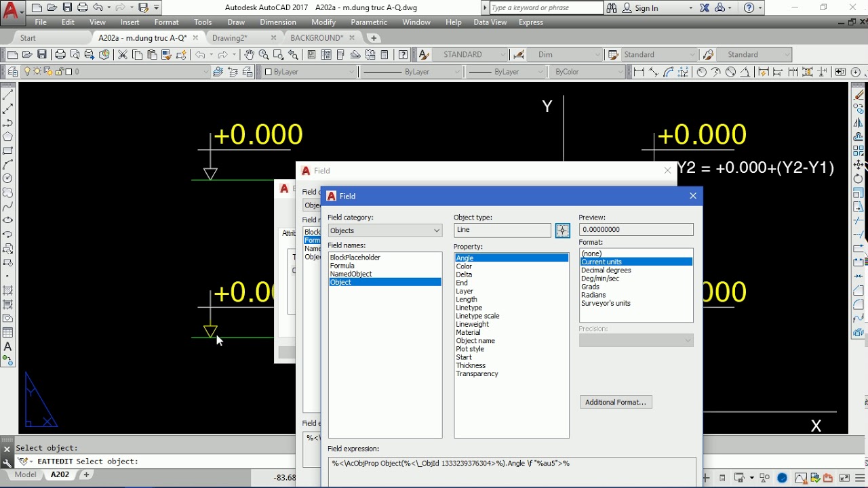
Task: Click the search binoculars icon
Action: click(x=612, y=8)
